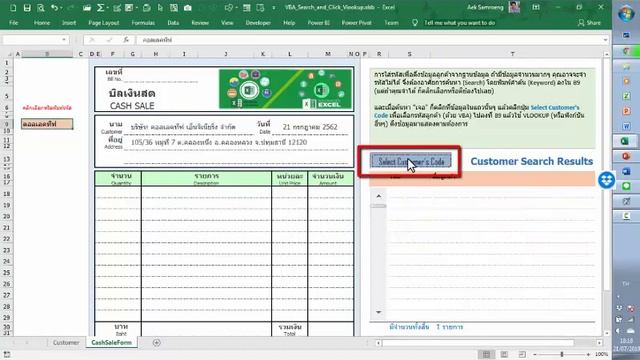Open the Name Box dropdown
Screen dimensions: 640x360
(64, 40)
